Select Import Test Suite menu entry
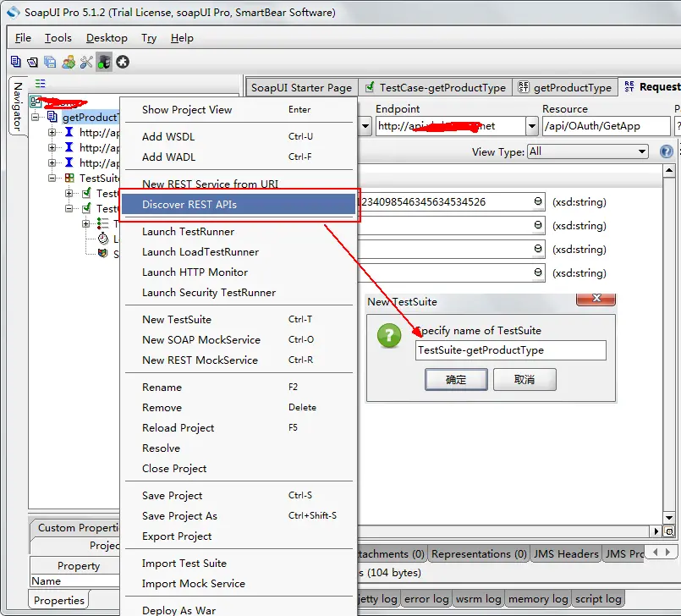 click(x=239, y=563)
